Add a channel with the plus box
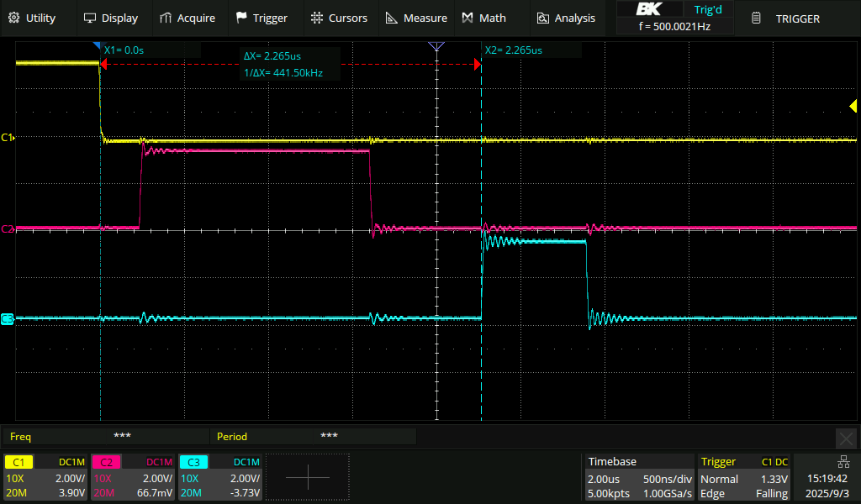 click(308, 477)
